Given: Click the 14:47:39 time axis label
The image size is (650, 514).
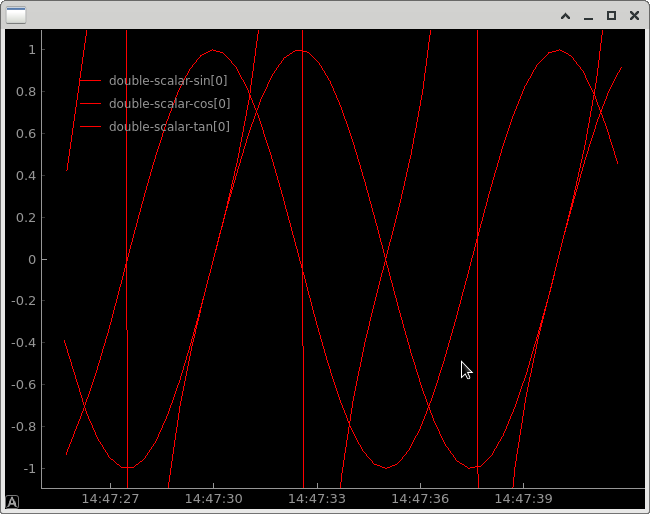Looking at the screenshot, I should pos(523,498).
